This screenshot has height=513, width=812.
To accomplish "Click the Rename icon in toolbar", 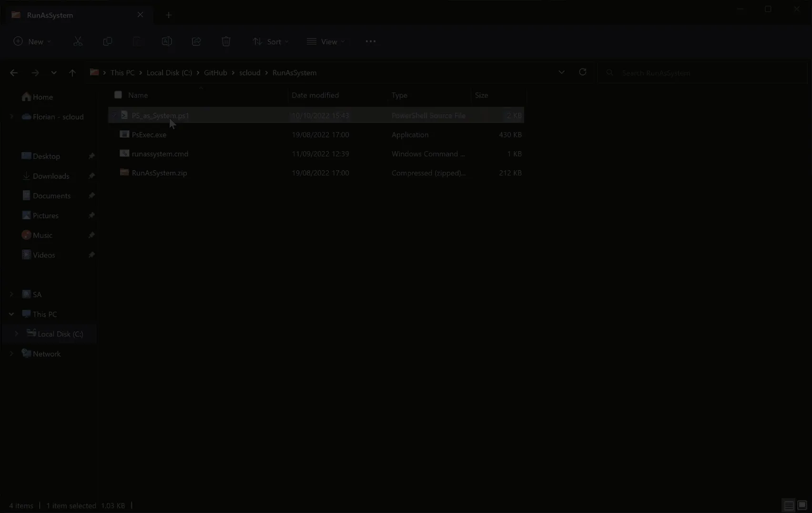I will click(167, 41).
